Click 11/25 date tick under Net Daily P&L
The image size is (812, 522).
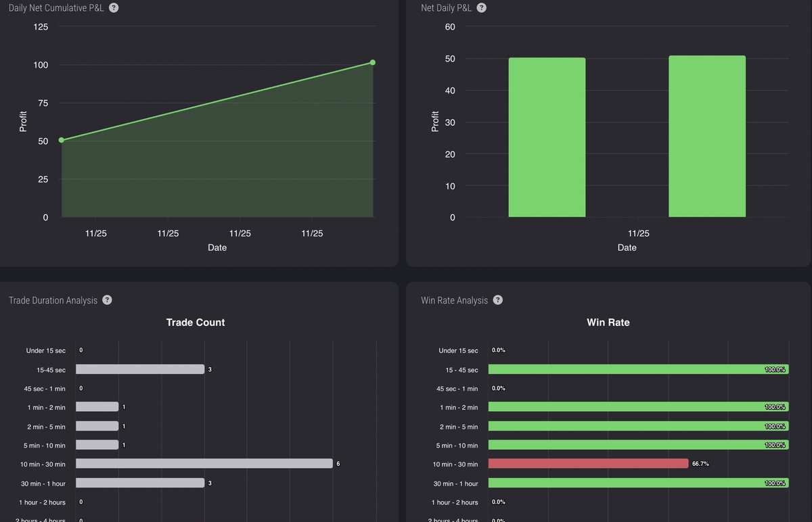(x=639, y=233)
